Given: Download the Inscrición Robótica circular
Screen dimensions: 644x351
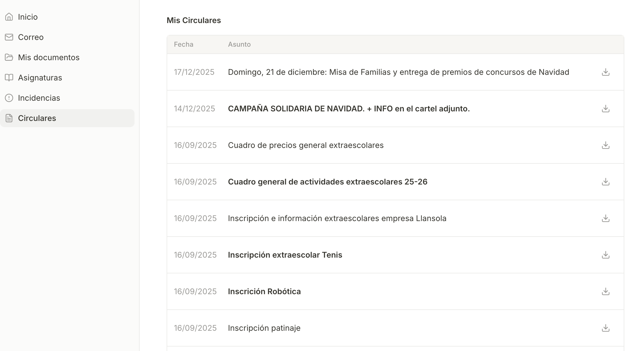Looking at the screenshot, I should 605,292.
